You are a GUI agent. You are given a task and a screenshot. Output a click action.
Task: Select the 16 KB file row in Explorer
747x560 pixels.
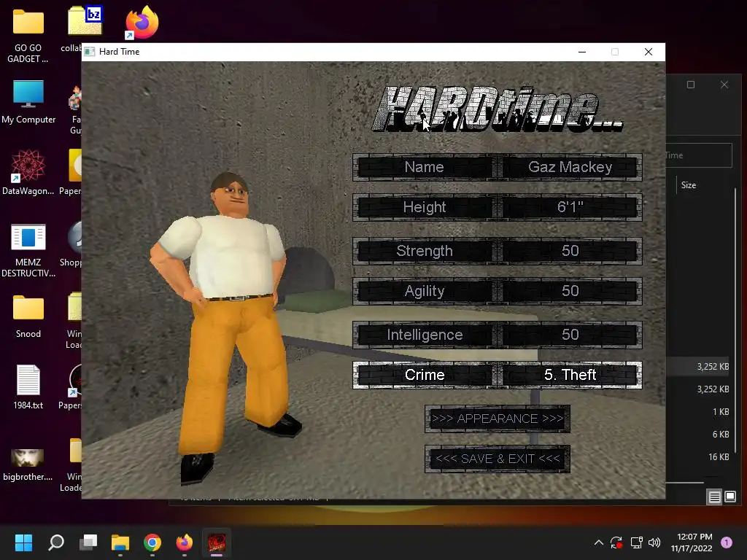coord(699,456)
